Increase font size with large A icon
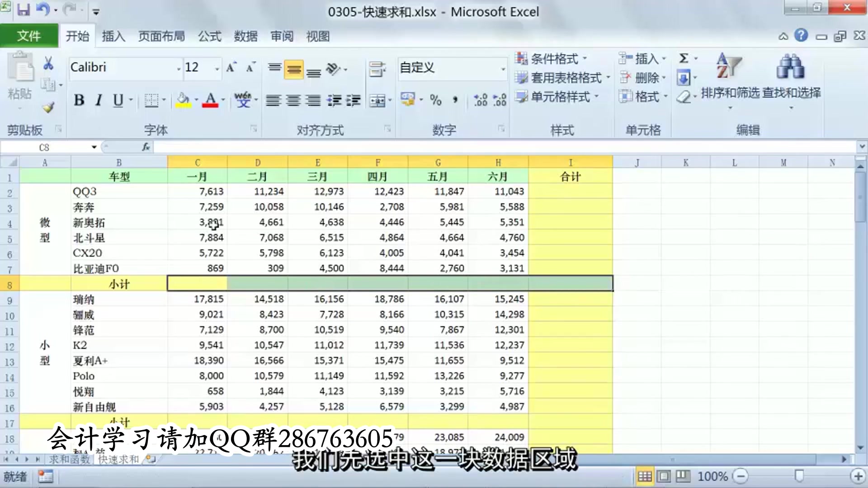Image resolution: width=868 pixels, height=488 pixels. 231,68
